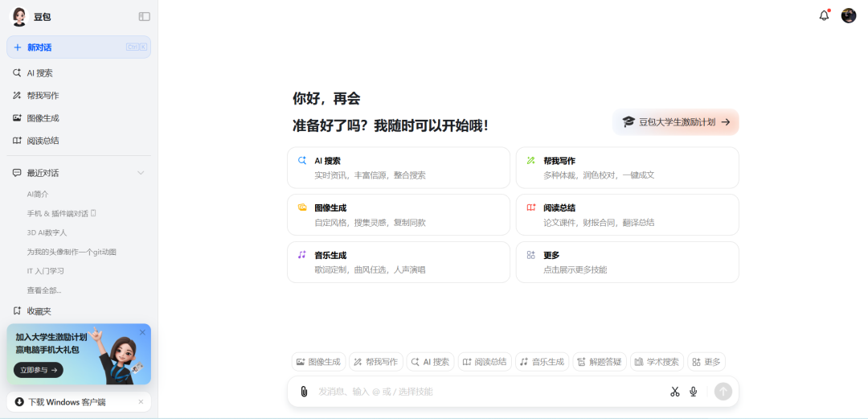Select the 图像生成 skill card
Image resolution: width=868 pixels, height=419 pixels.
coord(399,215)
